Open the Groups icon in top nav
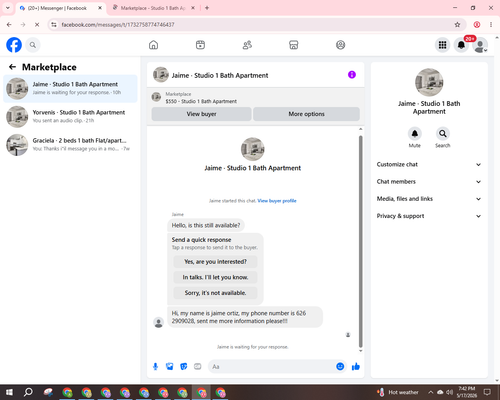 point(340,45)
